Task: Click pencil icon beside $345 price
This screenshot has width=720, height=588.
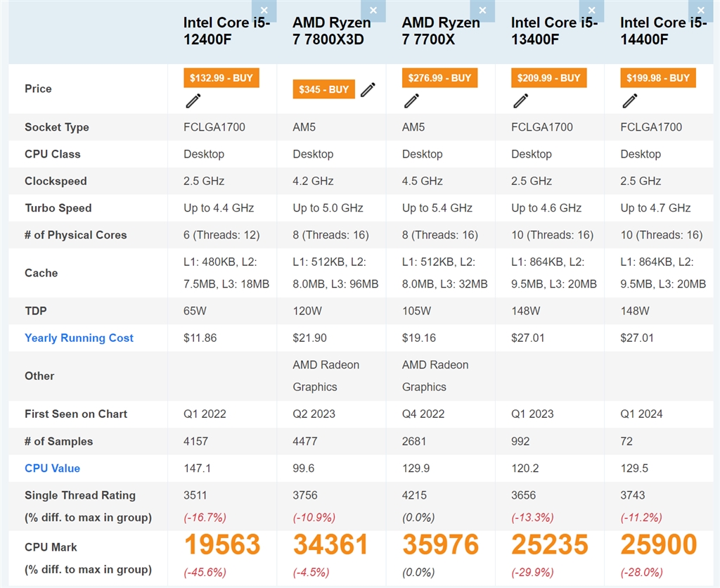Action: pyautogui.click(x=368, y=89)
